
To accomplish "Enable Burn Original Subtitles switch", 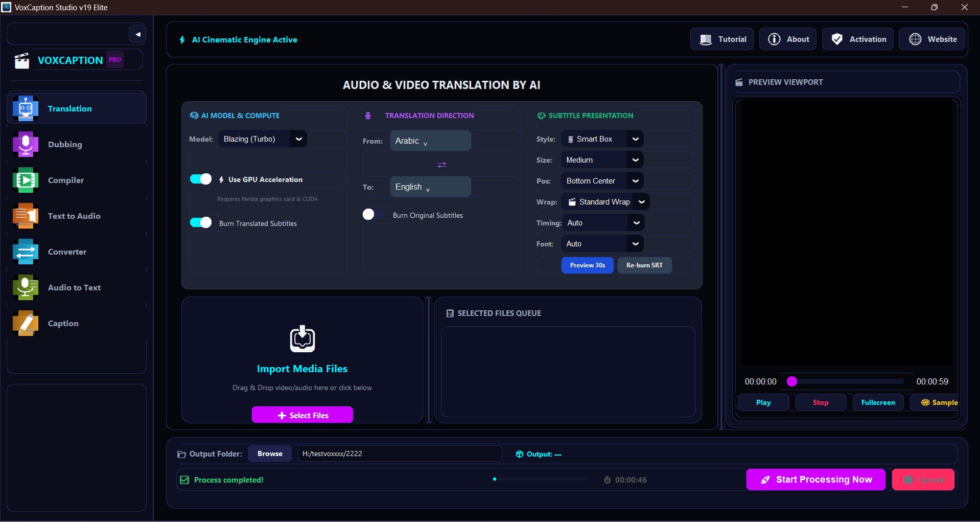I will point(374,214).
